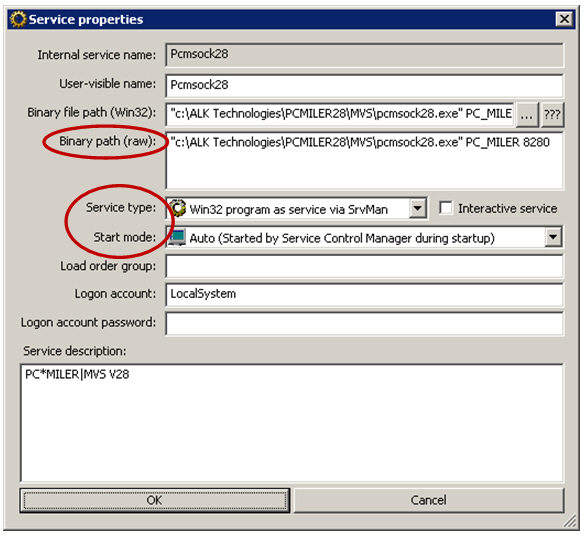Click inside the Service description text box
The width and height of the screenshot is (588, 538).
[291, 423]
